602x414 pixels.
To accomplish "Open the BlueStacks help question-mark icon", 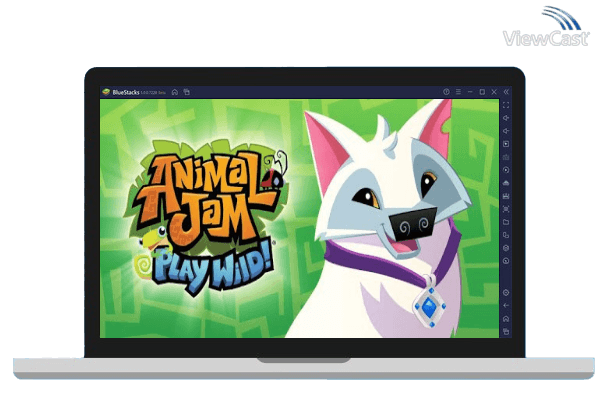I will (446, 92).
